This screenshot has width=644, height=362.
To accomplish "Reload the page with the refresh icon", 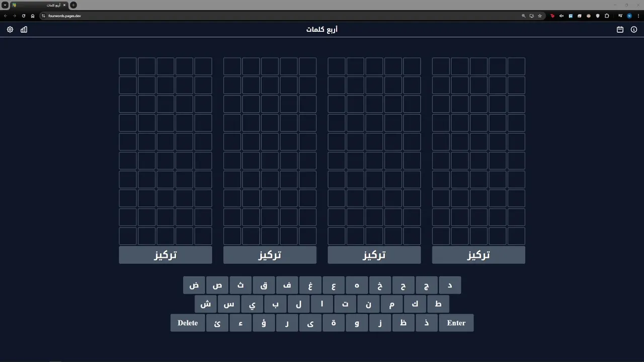I will click(x=23, y=16).
